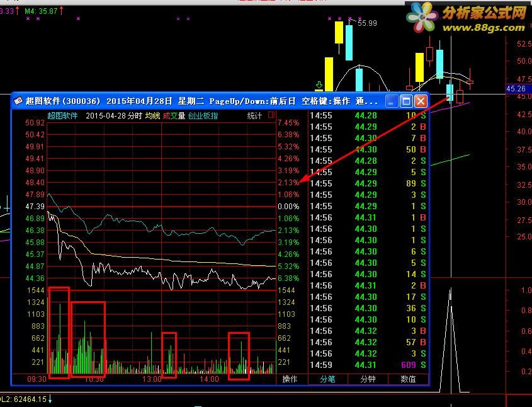
Task: Click the 13:00 time axis label
Action: pyautogui.click(x=152, y=379)
